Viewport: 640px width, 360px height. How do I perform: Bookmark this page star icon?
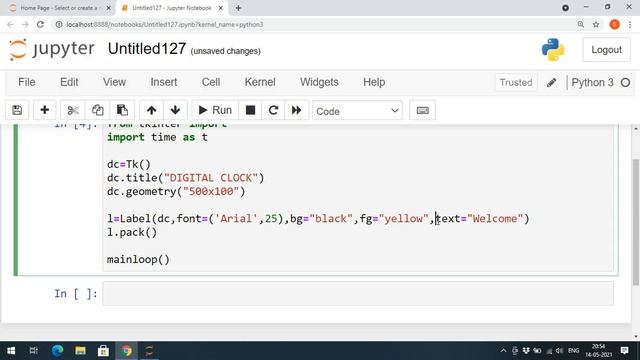point(596,24)
